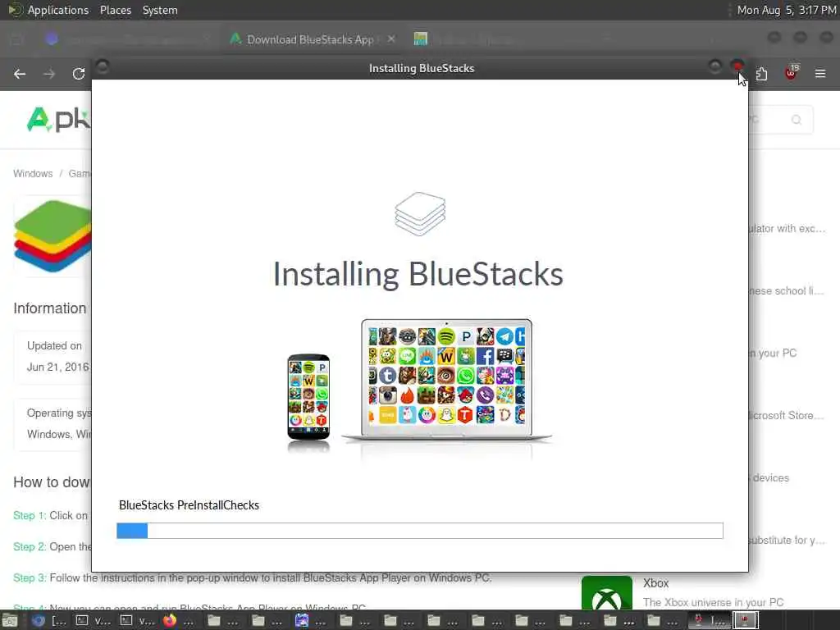Click the stacked layers logo in installer

(420, 214)
